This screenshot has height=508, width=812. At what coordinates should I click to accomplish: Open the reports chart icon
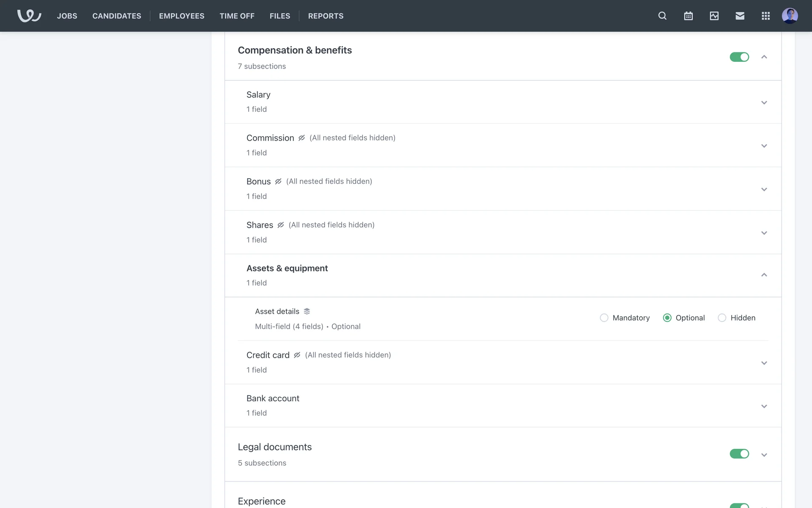714,16
